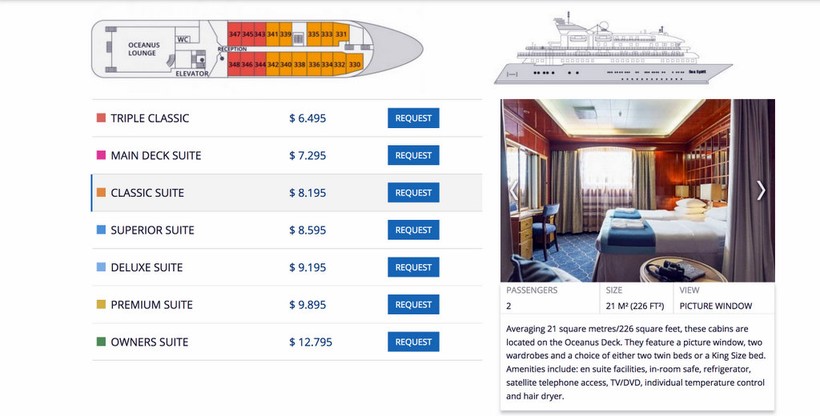The width and height of the screenshot is (820, 416).
Task: Show next cabin photo with right arrow
Action: pos(761,190)
